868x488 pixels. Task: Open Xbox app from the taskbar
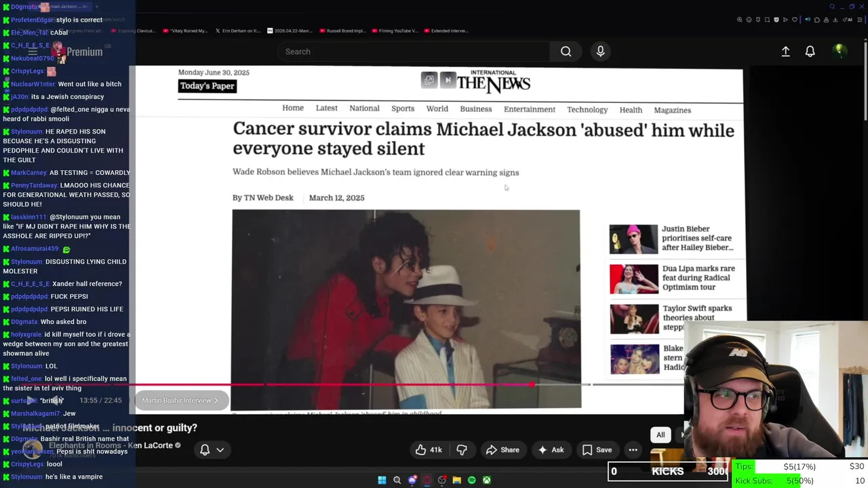point(486,480)
